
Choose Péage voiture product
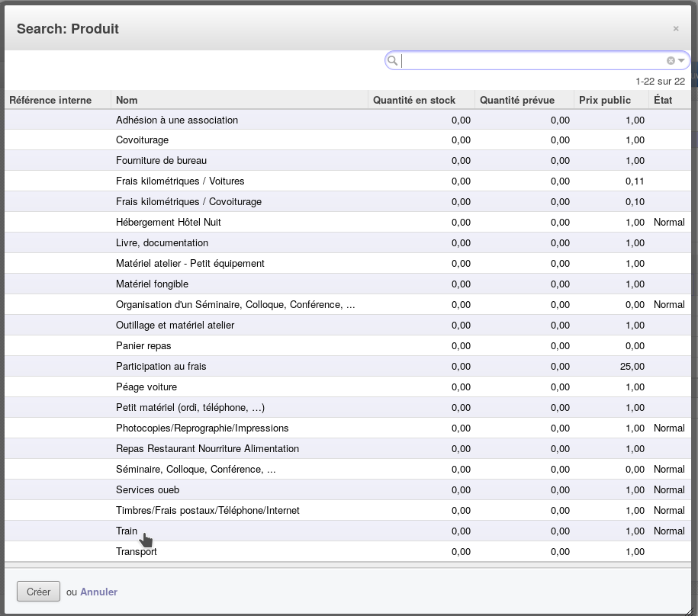(x=348, y=387)
